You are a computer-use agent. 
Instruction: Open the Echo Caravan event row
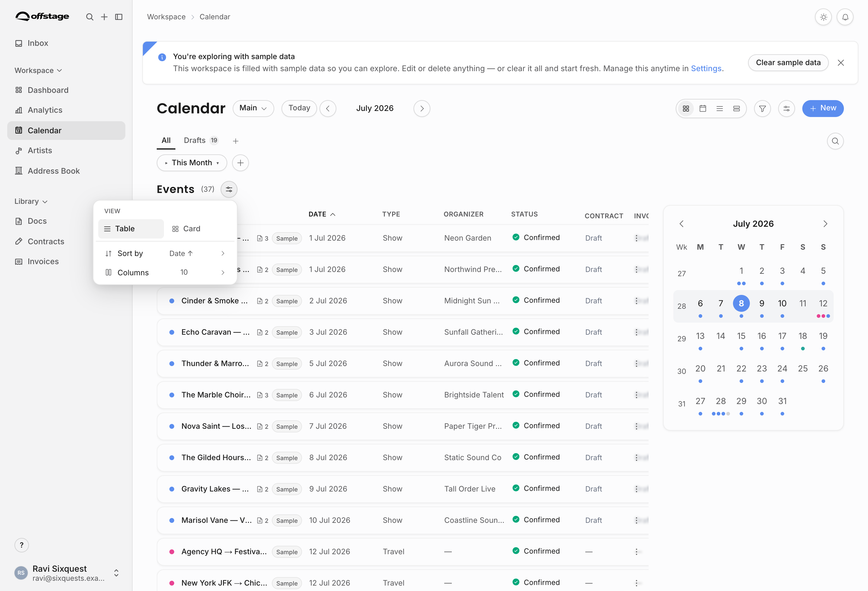(403, 332)
